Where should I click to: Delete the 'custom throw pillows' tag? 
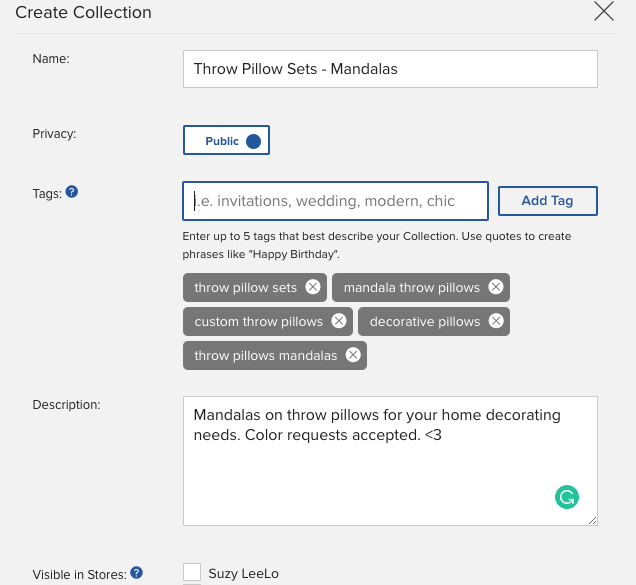pyautogui.click(x=339, y=321)
